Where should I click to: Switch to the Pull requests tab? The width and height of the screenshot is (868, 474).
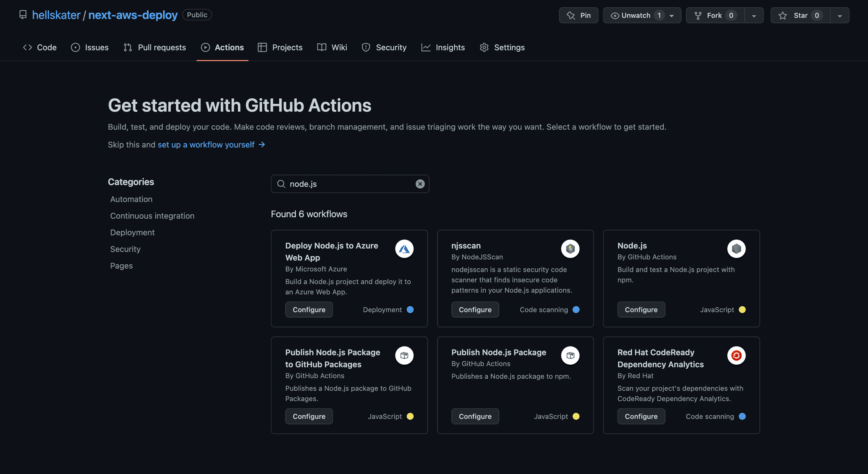tap(154, 47)
